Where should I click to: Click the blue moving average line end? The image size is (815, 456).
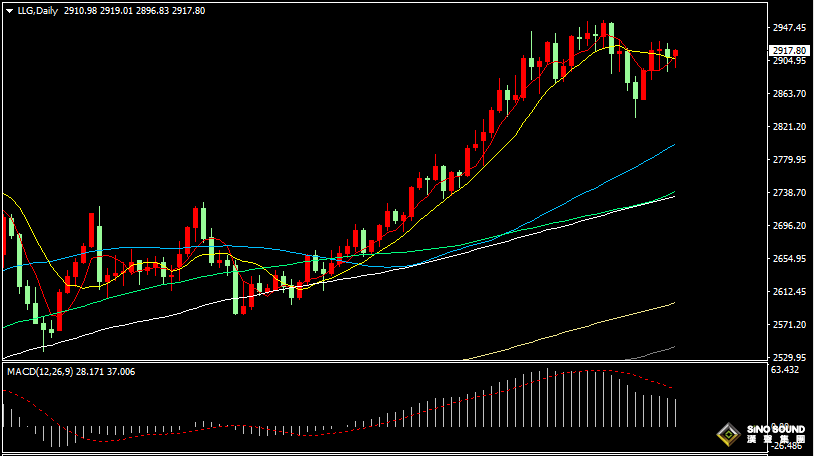pyautogui.click(x=674, y=145)
